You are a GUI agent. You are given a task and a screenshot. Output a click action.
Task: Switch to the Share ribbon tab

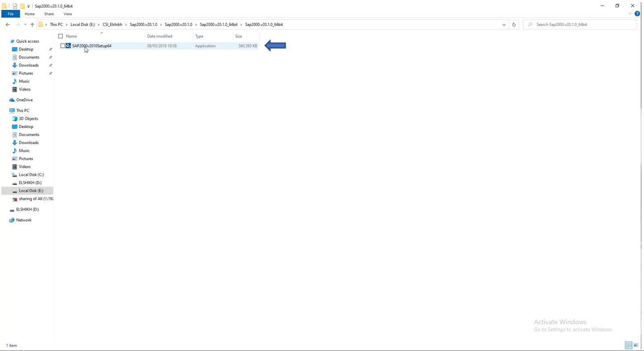pos(49,14)
